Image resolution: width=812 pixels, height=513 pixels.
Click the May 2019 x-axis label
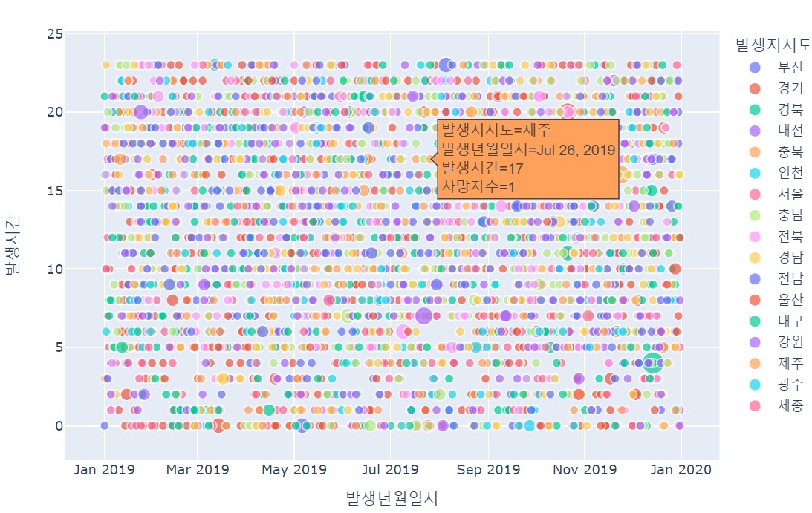click(x=294, y=469)
